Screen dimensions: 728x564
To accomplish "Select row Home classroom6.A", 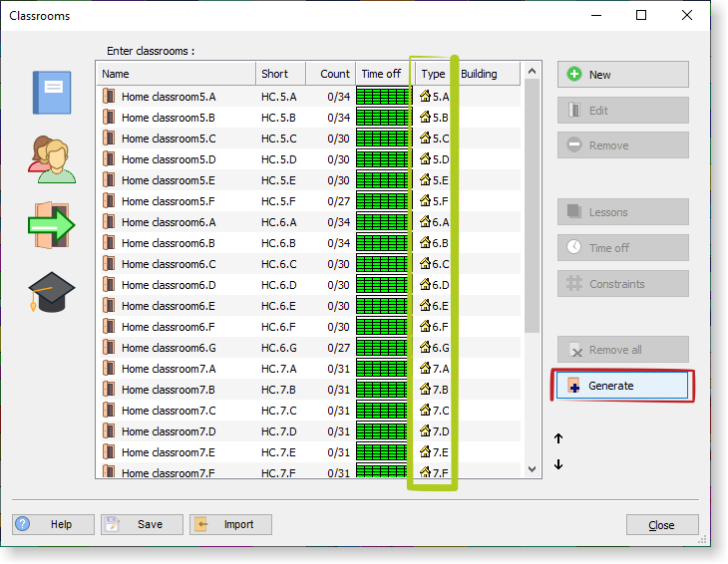I will point(309,222).
